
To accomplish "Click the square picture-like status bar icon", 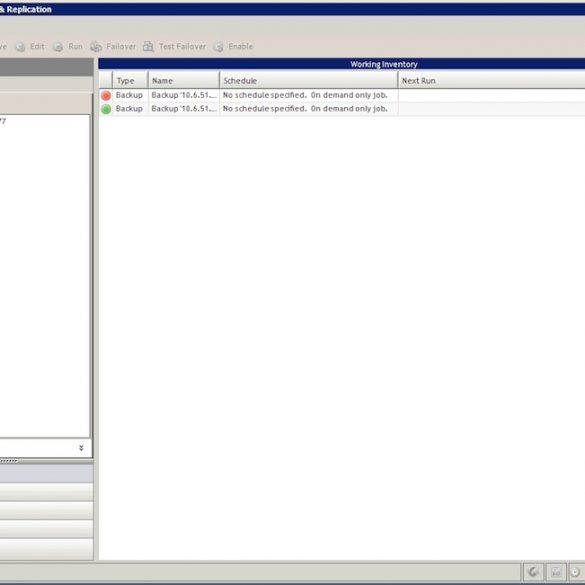I will [x=556, y=572].
